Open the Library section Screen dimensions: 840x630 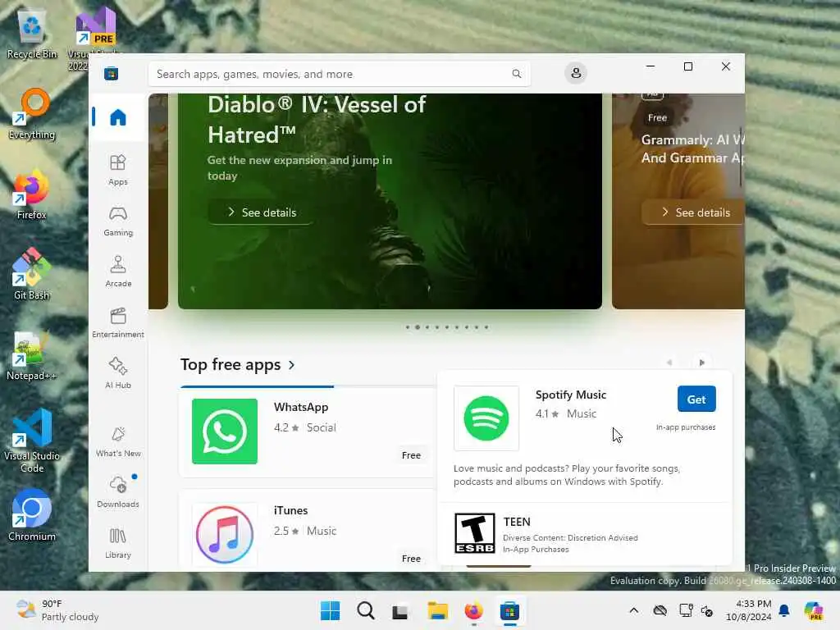click(x=118, y=543)
